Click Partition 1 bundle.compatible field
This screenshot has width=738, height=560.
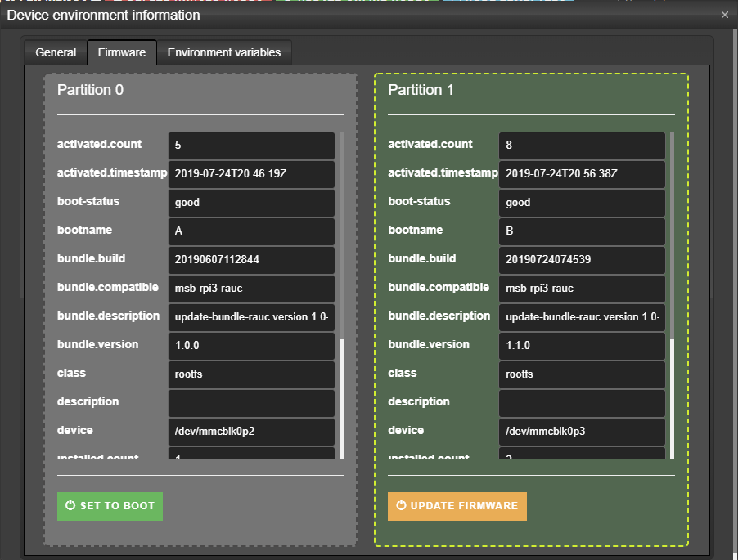click(582, 289)
